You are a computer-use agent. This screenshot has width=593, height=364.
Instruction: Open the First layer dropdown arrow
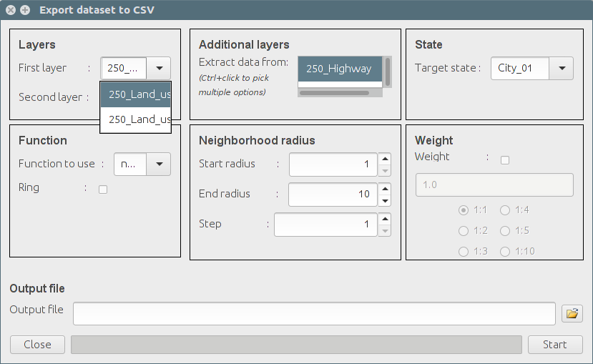pyautogui.click(x=159, y=69)
